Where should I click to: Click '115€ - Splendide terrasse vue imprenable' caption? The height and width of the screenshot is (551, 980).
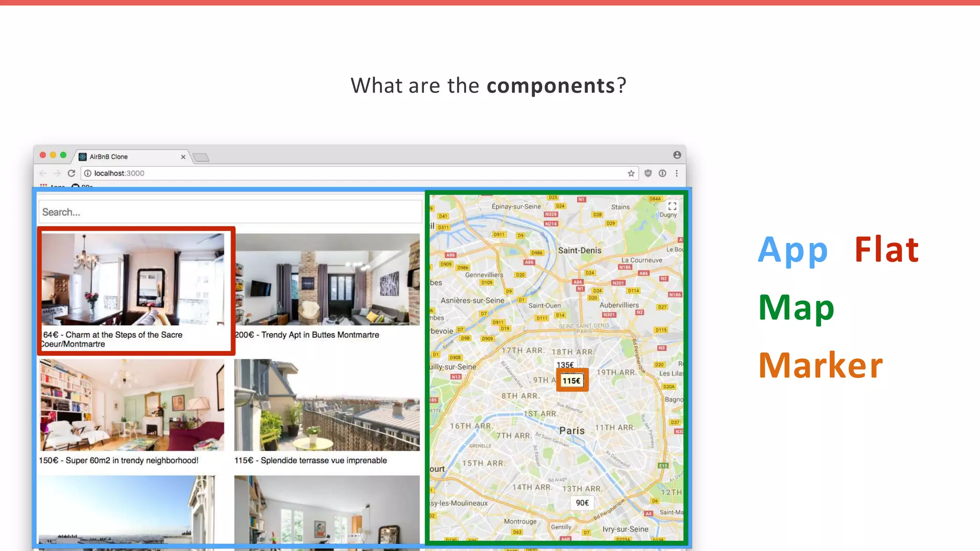click(x=311, y=460)
